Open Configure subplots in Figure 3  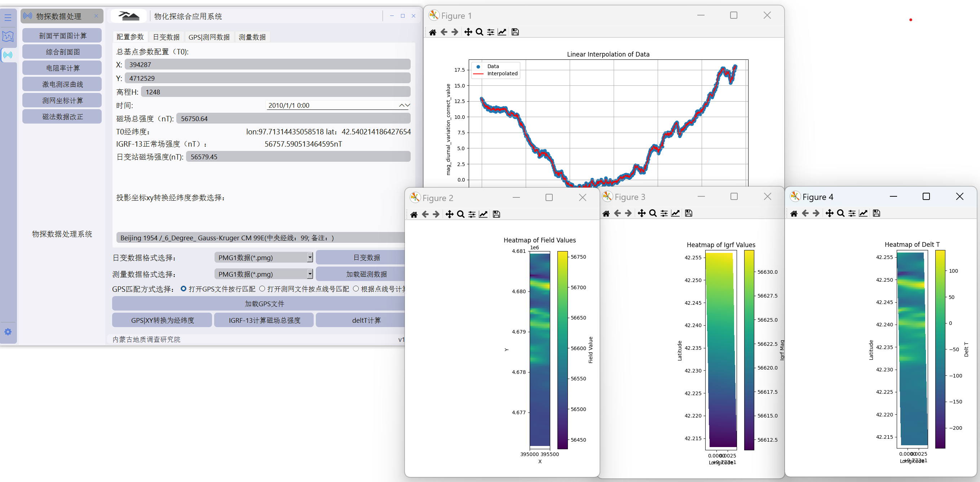[x=664, y=213]
